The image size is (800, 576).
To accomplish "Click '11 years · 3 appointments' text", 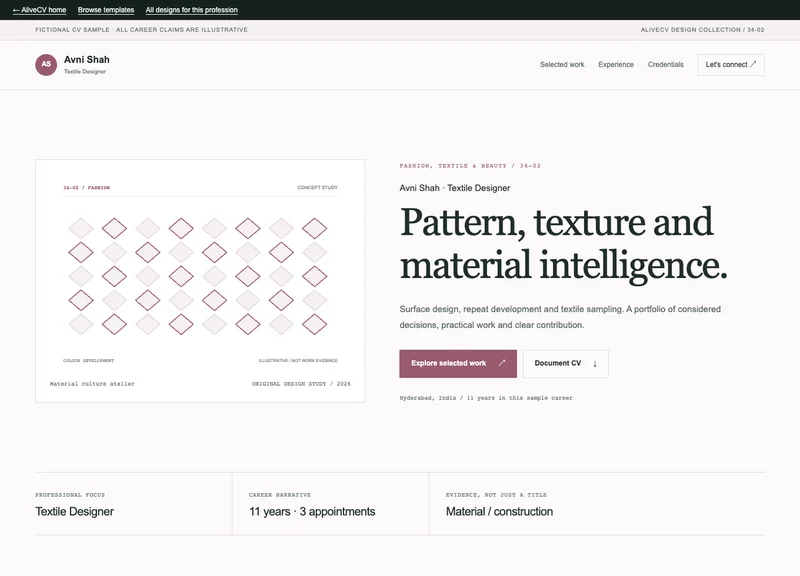I will [x=312, y=512].
